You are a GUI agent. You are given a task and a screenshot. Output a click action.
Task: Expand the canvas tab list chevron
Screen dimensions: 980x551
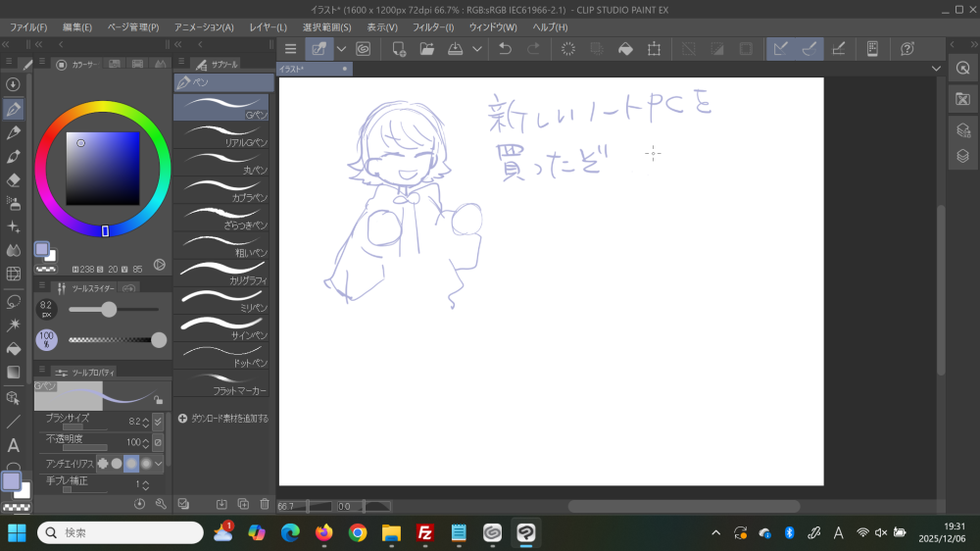pos(936,69)
